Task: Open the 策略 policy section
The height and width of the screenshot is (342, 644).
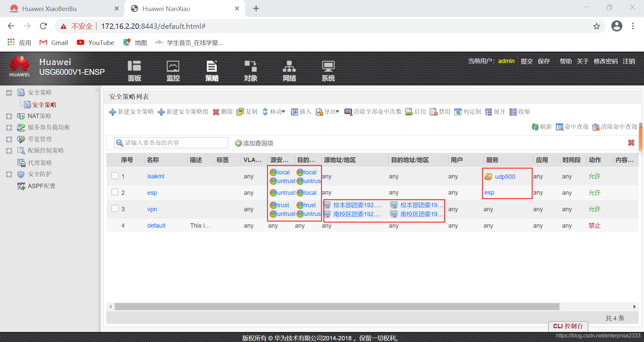Action: click(x=212, y=71)
